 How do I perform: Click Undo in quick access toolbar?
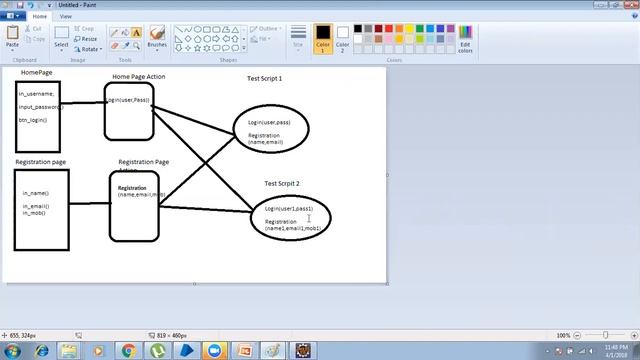point(31,5)
